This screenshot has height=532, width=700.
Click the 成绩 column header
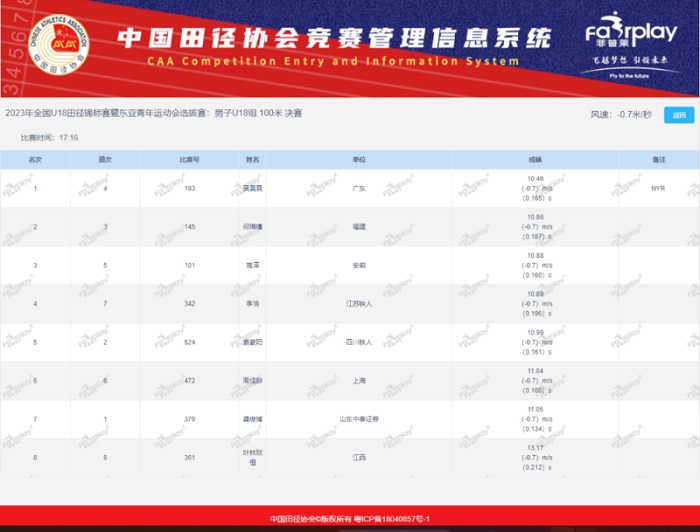535,160
